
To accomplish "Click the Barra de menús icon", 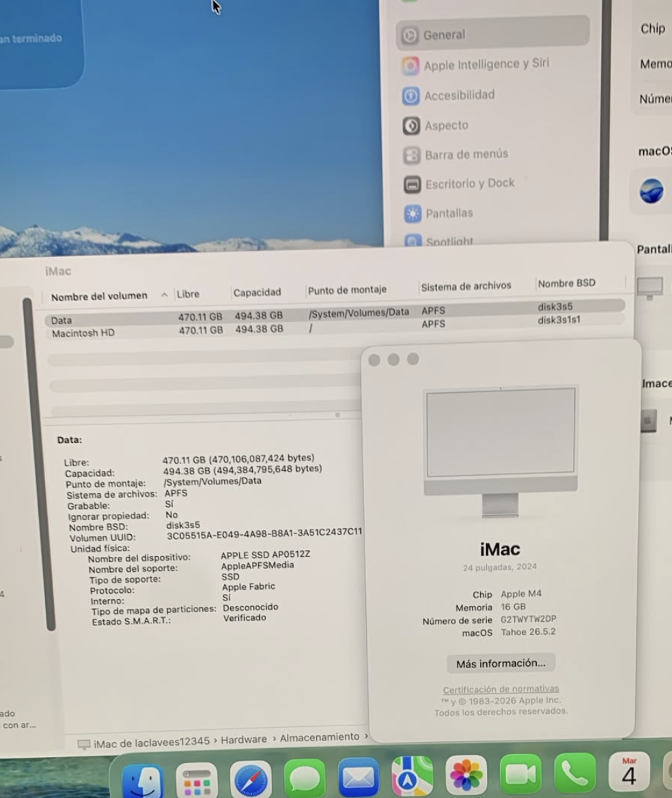I will coord(412,155).
